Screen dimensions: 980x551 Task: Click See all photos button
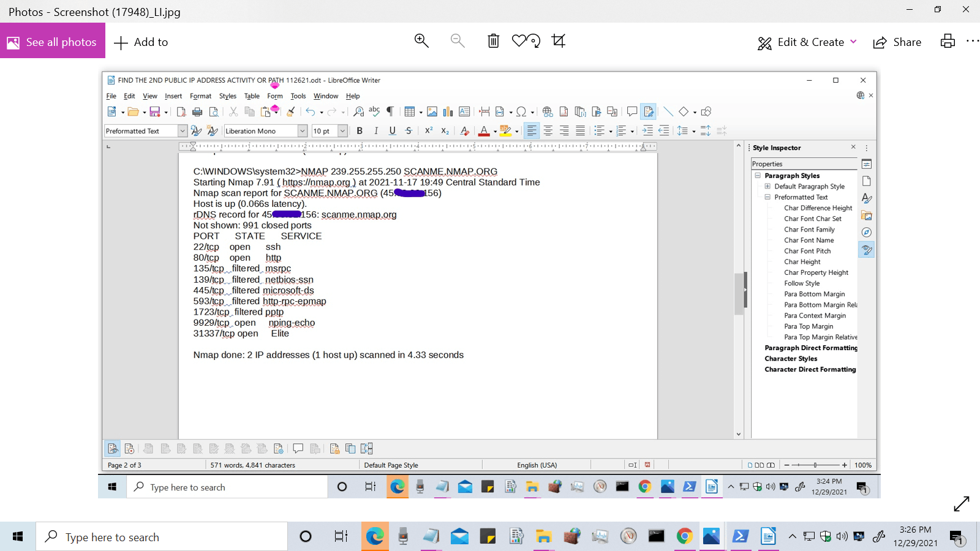(x=53, y=42)
